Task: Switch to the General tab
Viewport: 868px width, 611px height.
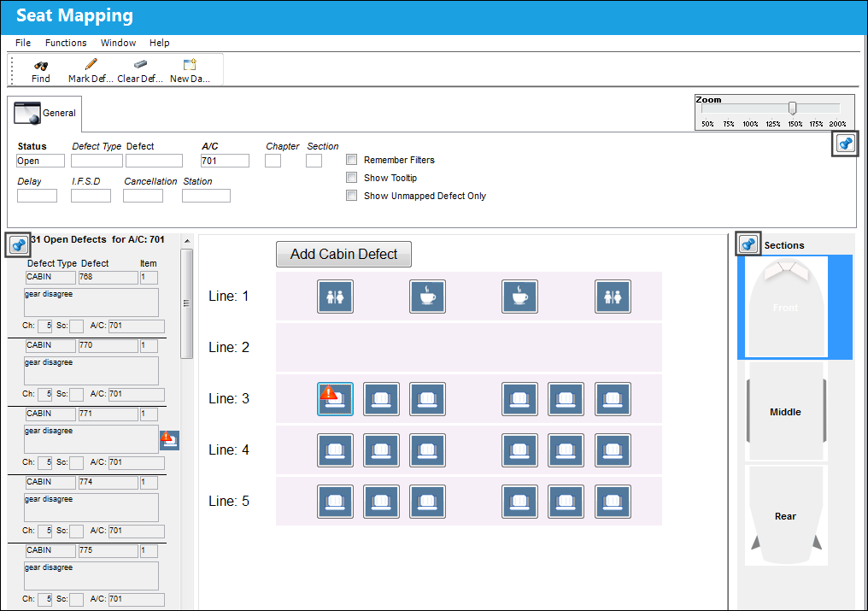Action: [x=45, y=113]
